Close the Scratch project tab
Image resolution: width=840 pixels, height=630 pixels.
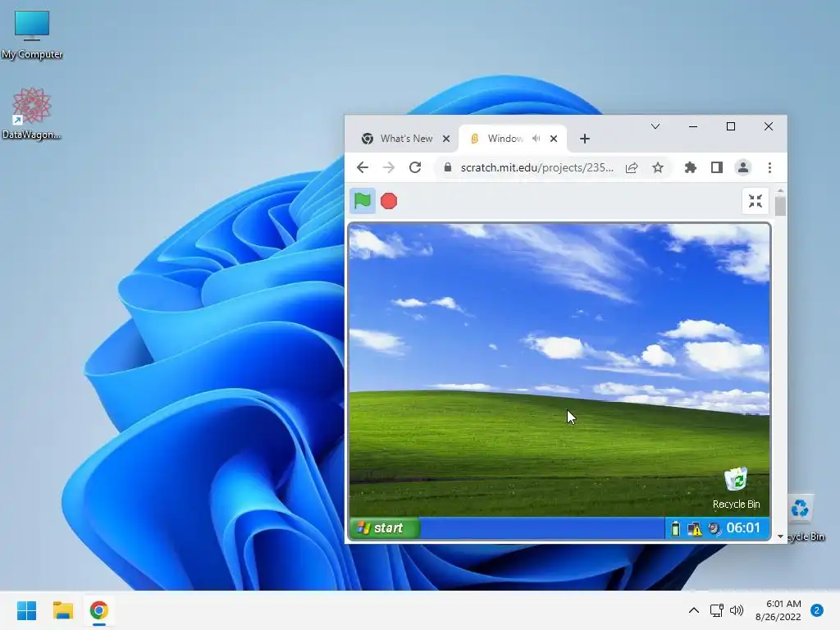coord(554,139)
